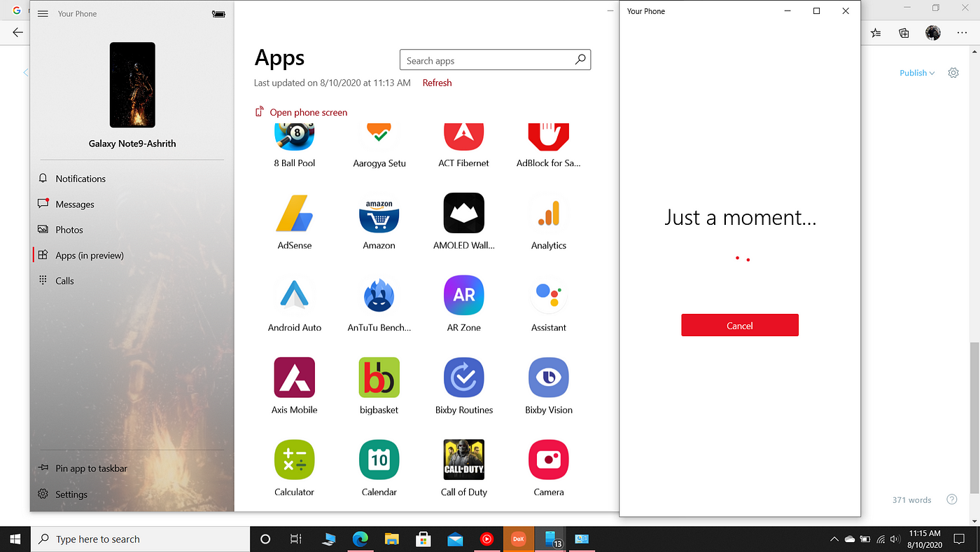Launch the Bixby Vision app

click(548, 378)
